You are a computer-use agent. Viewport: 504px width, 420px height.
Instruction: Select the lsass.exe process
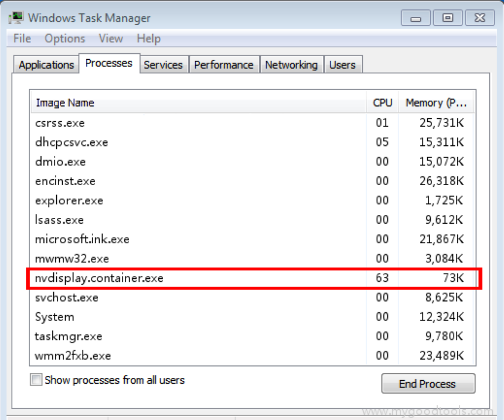click(x=253, y=220)
